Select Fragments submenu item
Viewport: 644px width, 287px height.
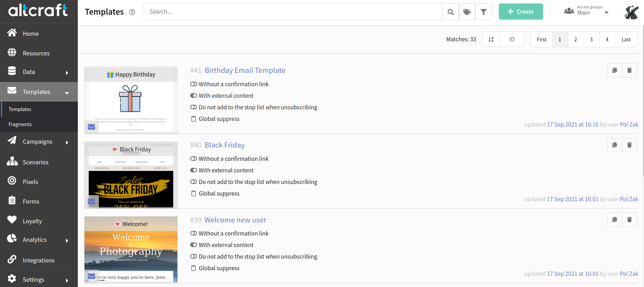pyautogui.click(x=39, y=124)
